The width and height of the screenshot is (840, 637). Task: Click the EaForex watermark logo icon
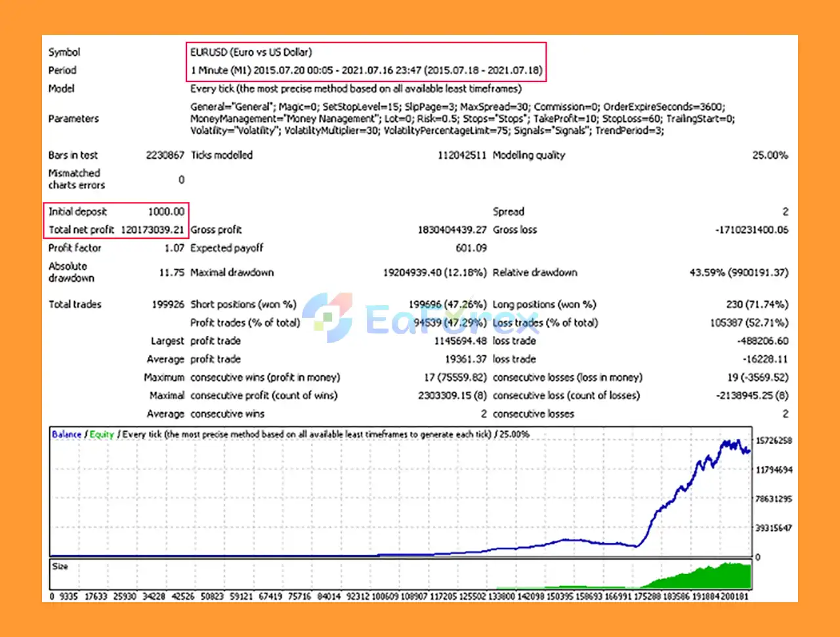pos(327,318)
